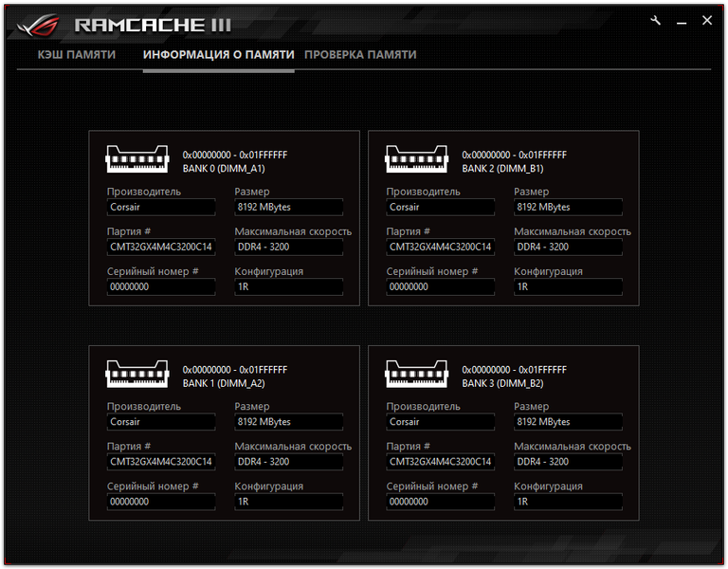
Task: Click the size field in BANK 3 (DIMM_B2)
Action: tap(569, 422)
